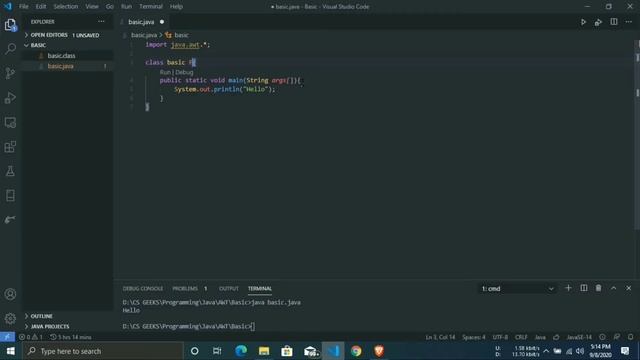Click the Windows Start button

coord(11,351)
